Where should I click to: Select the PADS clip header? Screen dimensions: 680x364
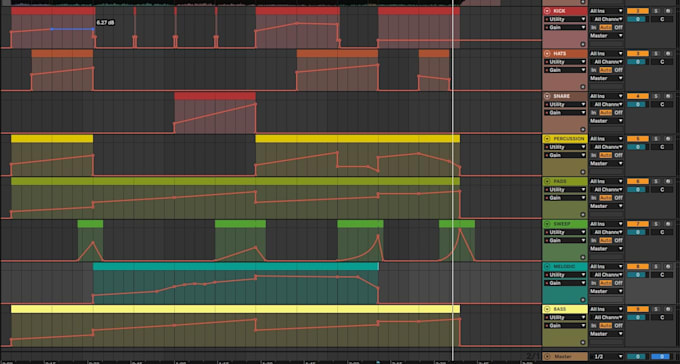235,181
